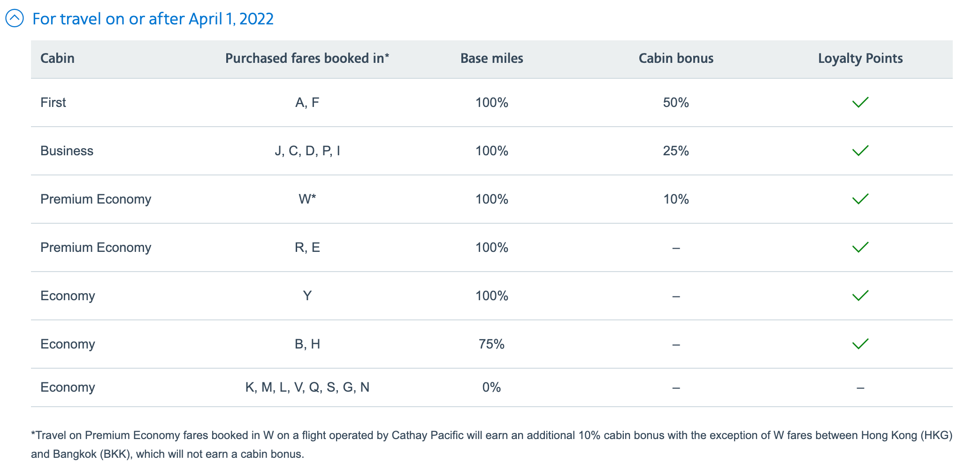Select the checkmark for Economy Y fares
This screenshot has width=980, height=470.
click(860, 296)
